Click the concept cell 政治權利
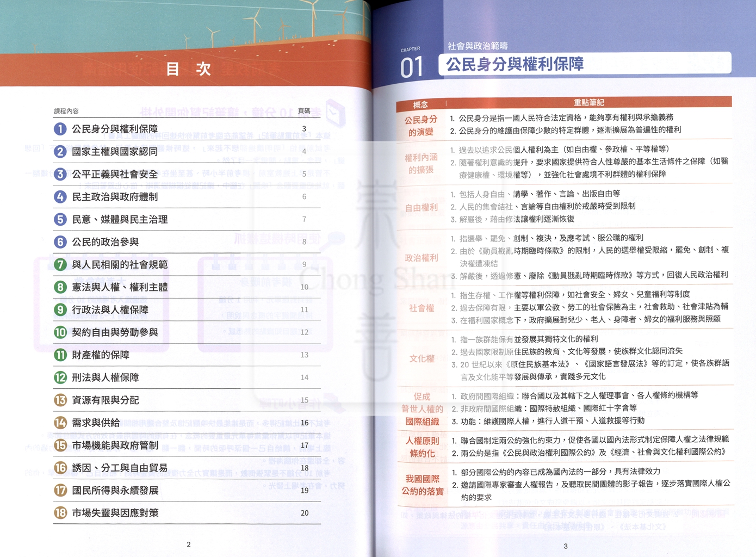Image resolution: width=756 pixels, height=557 pixels. tap(422, 257)
